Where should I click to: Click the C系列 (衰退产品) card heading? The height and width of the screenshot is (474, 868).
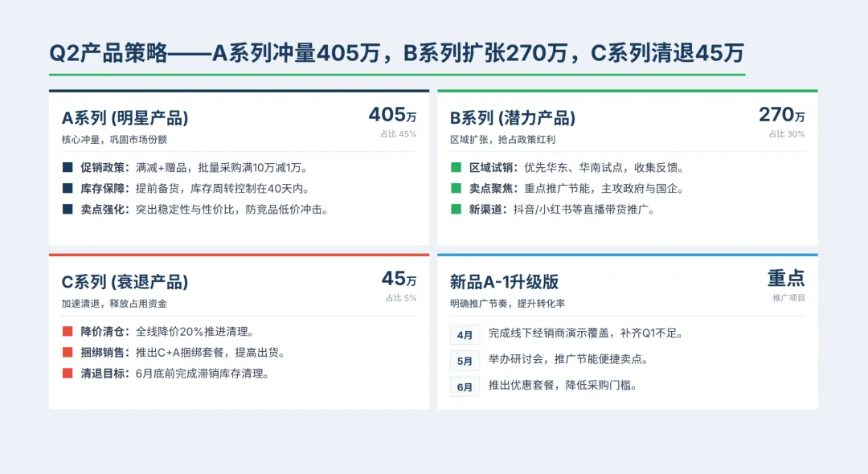click(125, 282)
